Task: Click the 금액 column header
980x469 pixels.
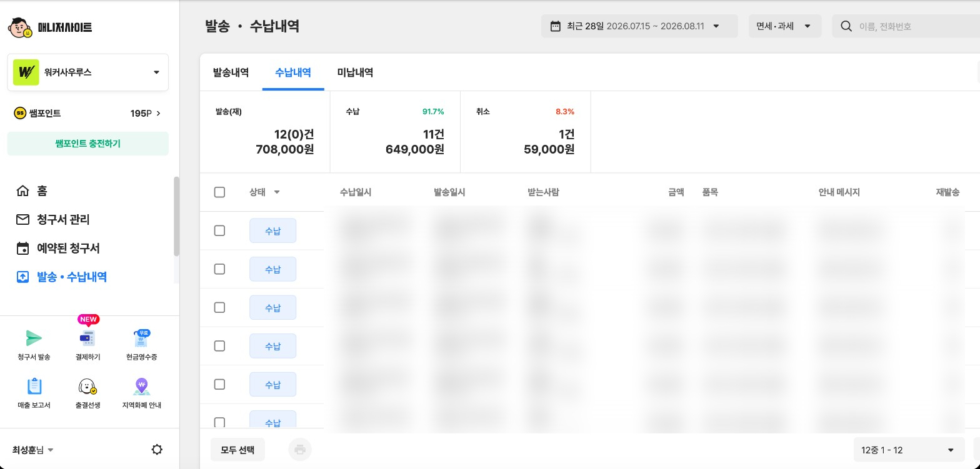Action: [676, 192]
